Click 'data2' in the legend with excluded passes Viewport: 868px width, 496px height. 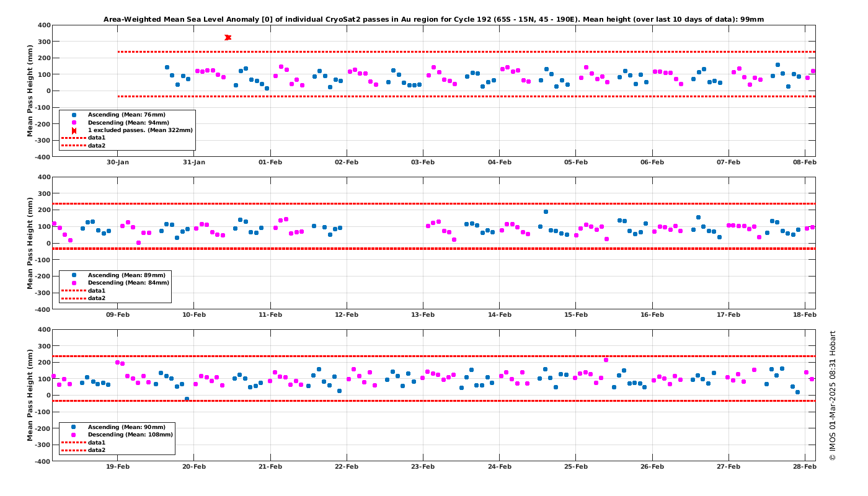point(97,145)
